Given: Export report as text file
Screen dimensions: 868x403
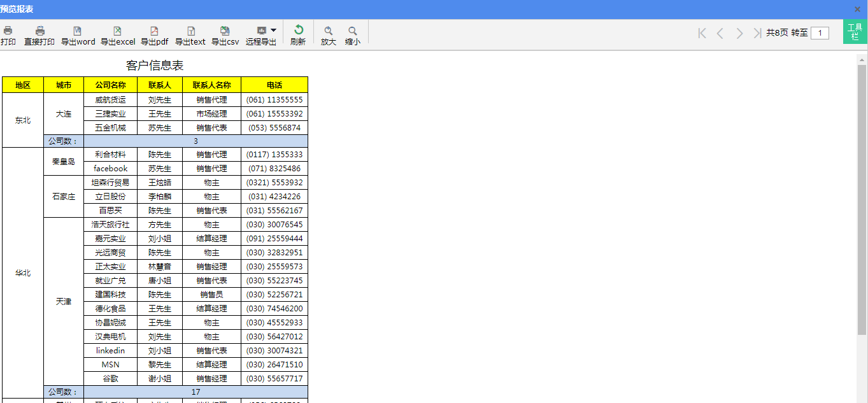Looking at the screenshot, I should pos(190,31).
